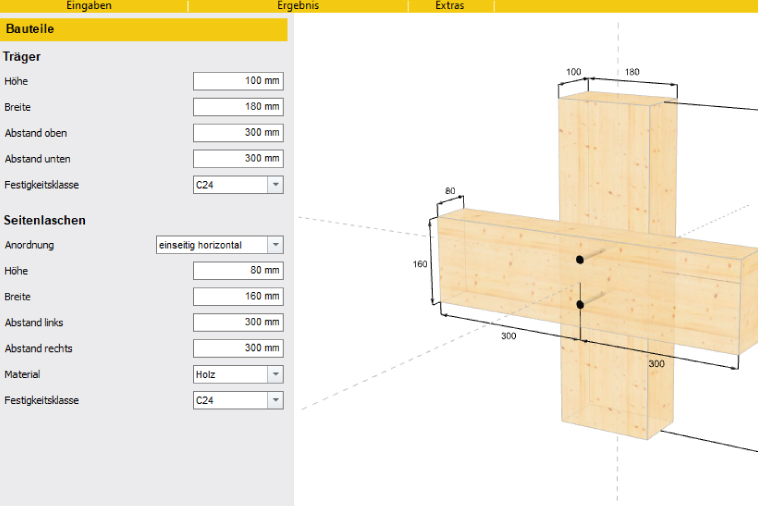Screen dimensions: 758x506
Task: Open the Ergebnis tab
Action: (x=298, y=6)
